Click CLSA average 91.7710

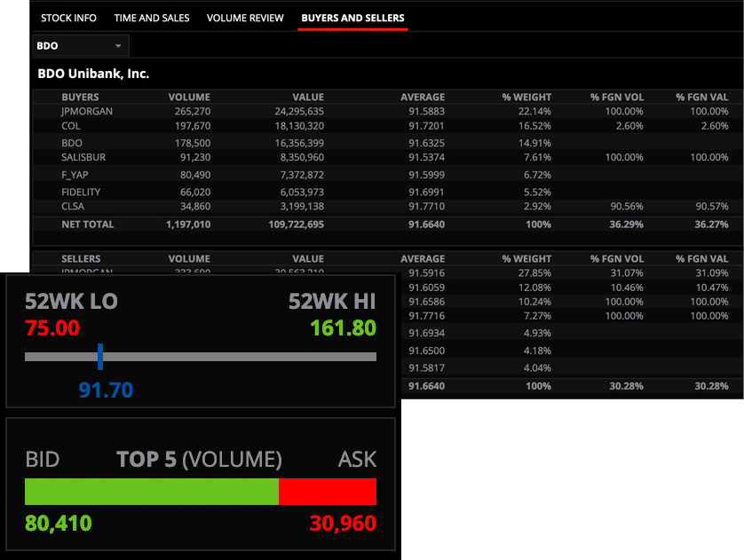[427, 206]
